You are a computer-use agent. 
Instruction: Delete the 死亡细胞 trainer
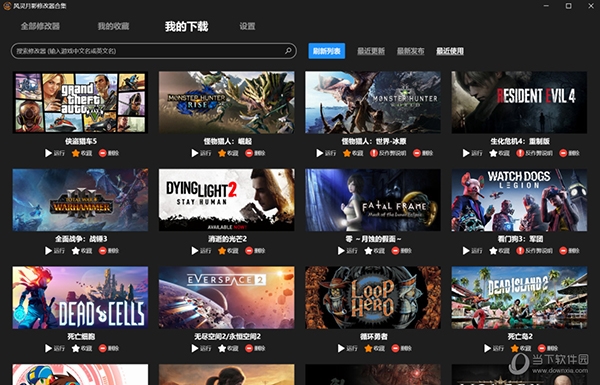(109, 348)
